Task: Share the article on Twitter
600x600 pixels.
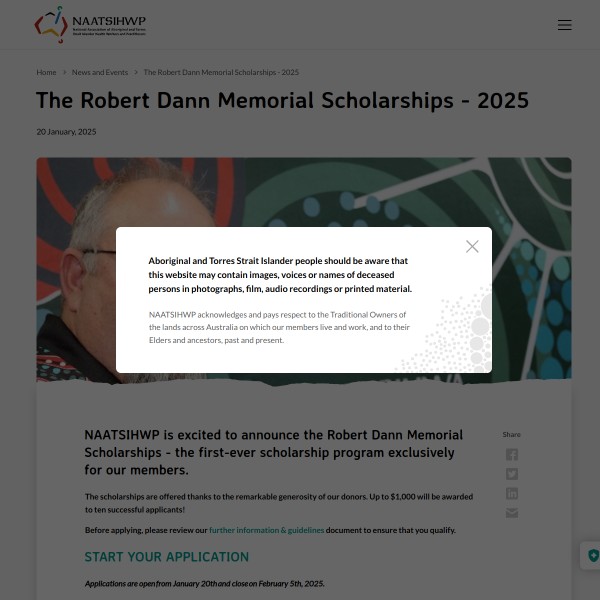Action: point(512,474)
